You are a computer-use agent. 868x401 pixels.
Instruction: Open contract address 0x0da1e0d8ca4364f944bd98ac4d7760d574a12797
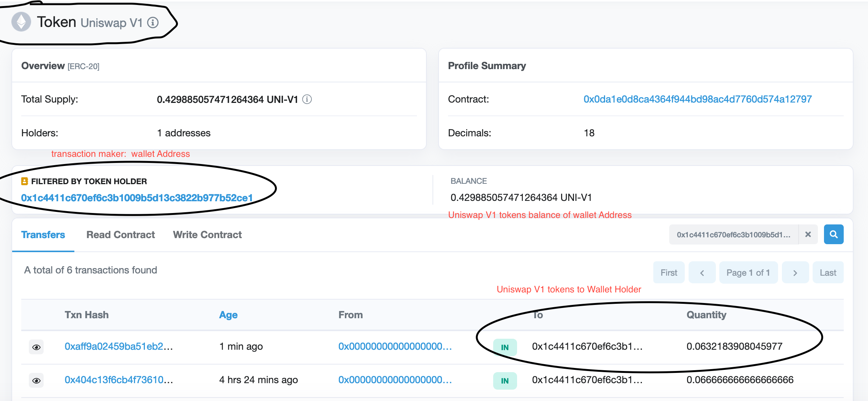tap(698, 99)
